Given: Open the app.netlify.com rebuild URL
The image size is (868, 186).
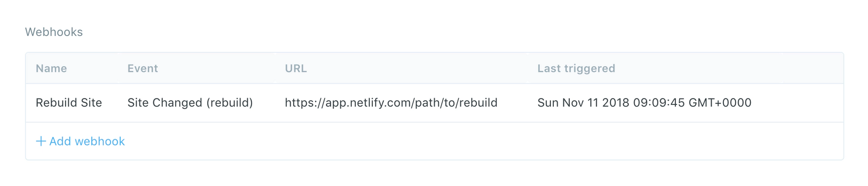Looking at the screenshot, I should [391, 103].
